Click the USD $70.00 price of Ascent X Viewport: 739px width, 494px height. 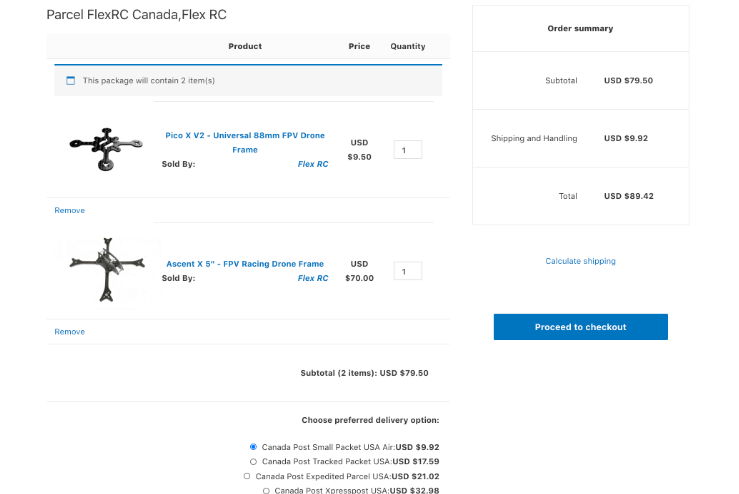point(359,271)
